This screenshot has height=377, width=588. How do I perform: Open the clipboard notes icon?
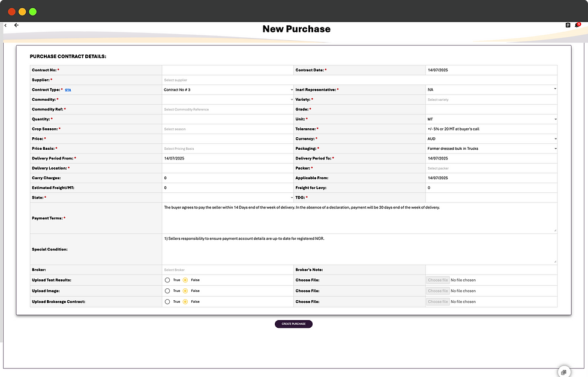[568, 25]
